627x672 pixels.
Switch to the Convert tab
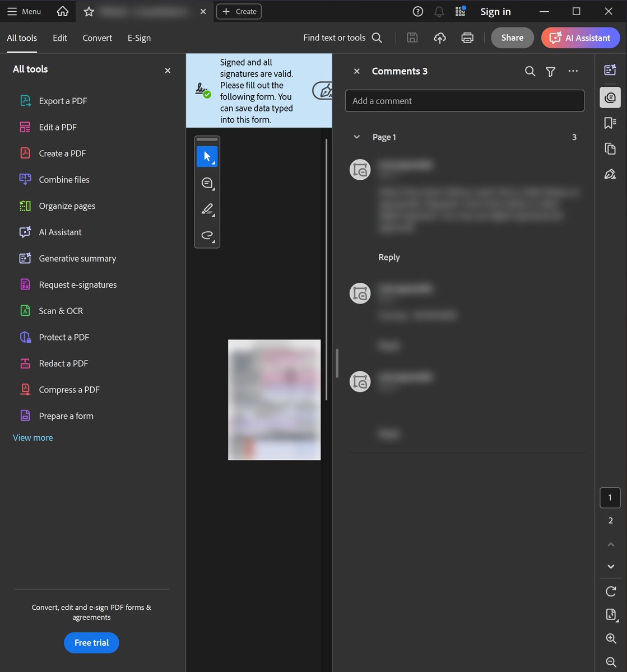pyautogui.click(x=97, y=38)
